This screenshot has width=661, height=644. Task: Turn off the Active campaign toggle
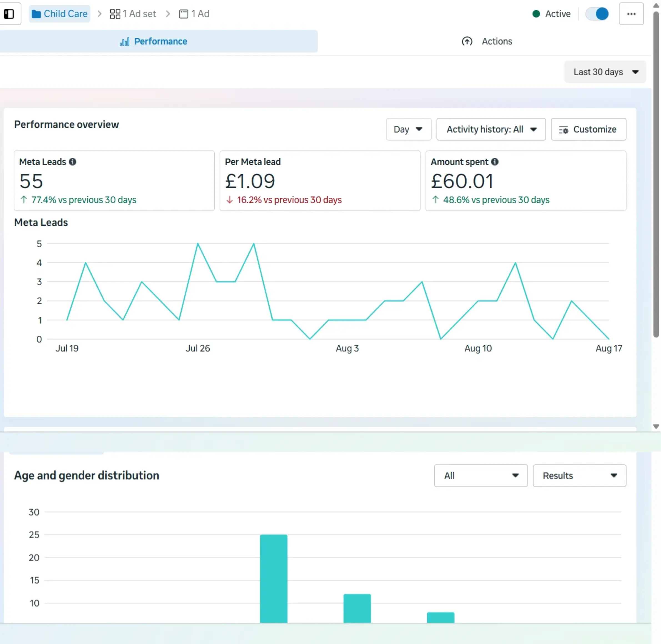coord(597,14)
